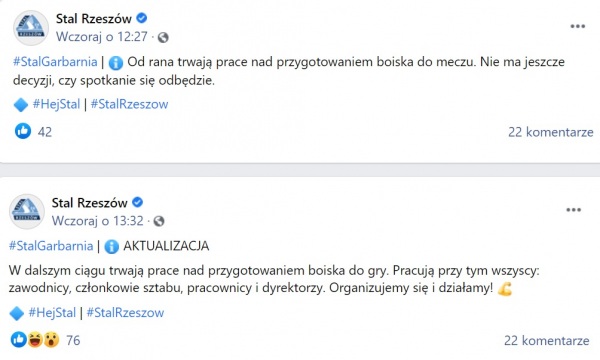The image size is (600, 360).
Task: Open Stal Rzeszów avatar on first post
Action: (31, 28)
